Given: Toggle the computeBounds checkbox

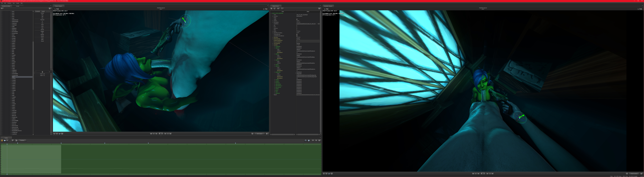Looking at the screenshot, I should [x=297, y=34].
